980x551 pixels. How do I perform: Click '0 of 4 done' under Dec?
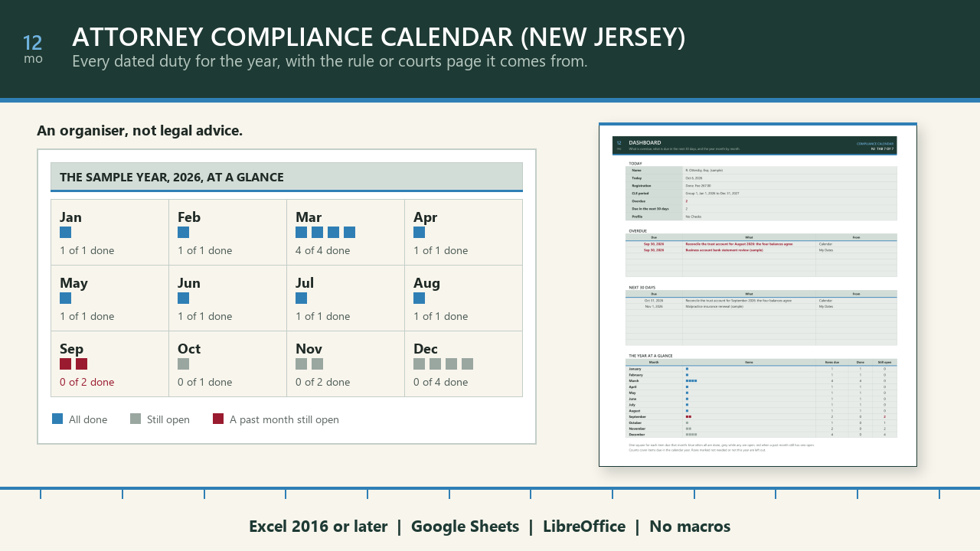pyautogui.click(x=440, y=382)
